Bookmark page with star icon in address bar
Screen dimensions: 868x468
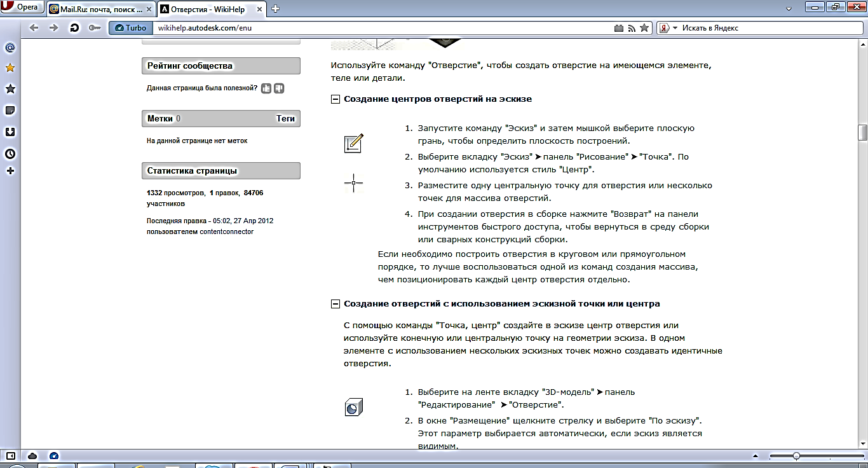point(644,28)
